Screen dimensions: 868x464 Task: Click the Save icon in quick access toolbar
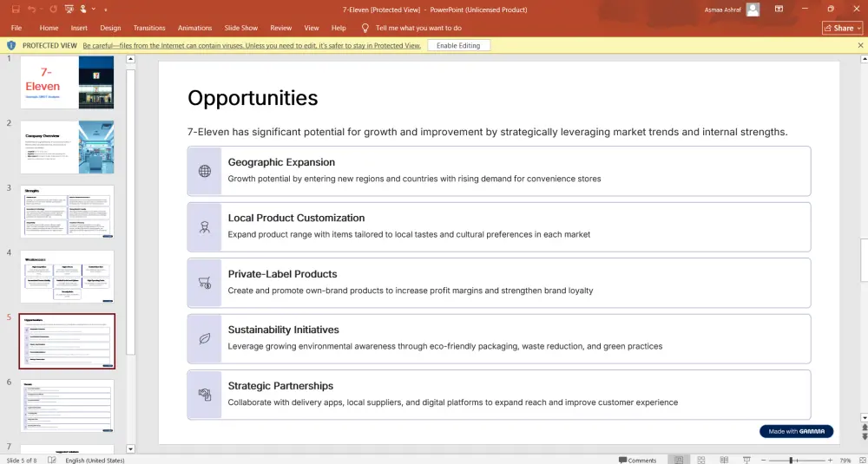pos(16,10)
